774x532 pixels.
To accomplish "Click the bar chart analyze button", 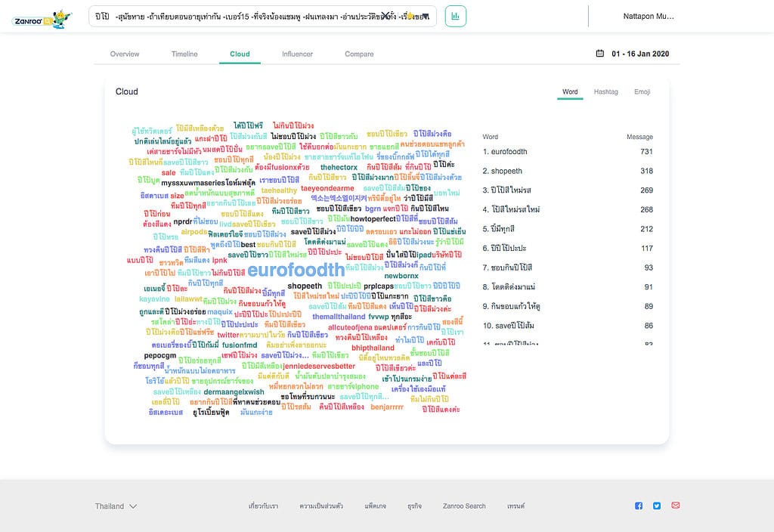I will pyautogui.click(x=455, y=17).
